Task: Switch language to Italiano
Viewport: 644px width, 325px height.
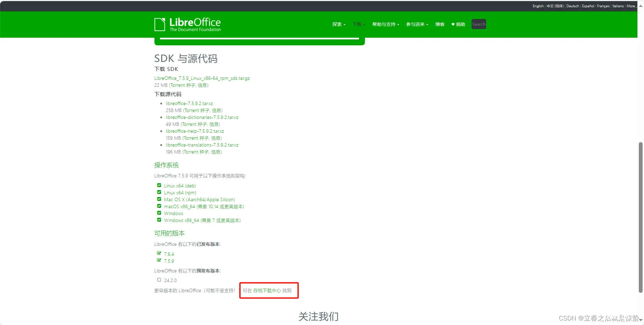Action: (x=618, y=6)
